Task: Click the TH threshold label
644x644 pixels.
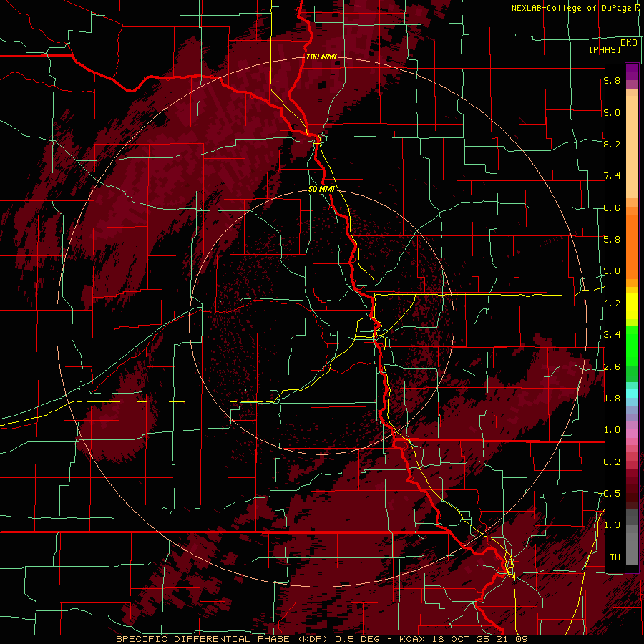Action: point(615,557)
